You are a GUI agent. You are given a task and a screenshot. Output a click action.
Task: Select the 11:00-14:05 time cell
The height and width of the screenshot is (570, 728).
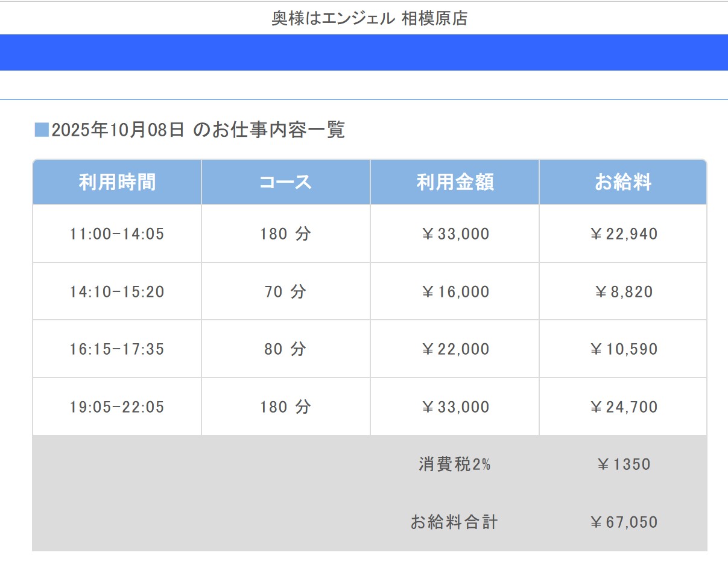tap(117, 234)
